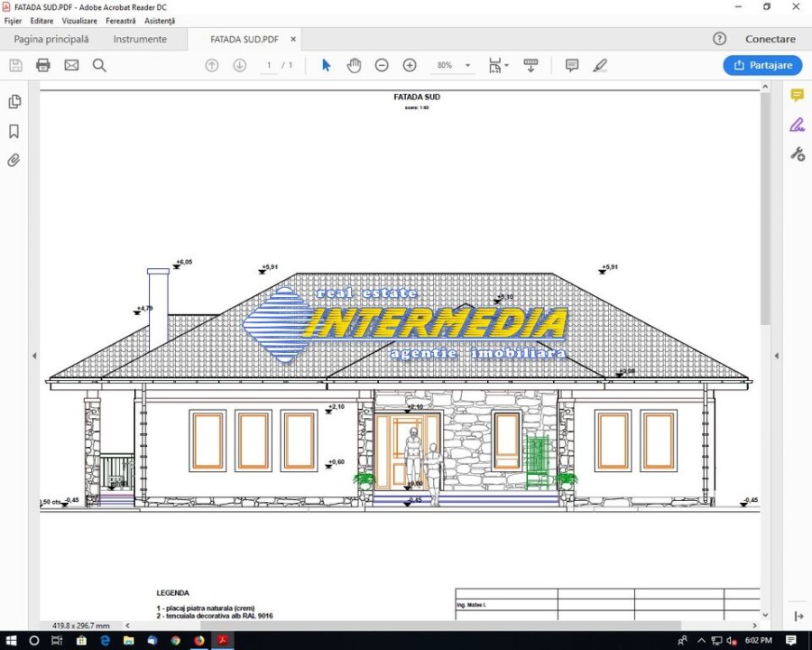Click the Save file icon
The width and height of the screenshot is (812, 650).
pyautogui.click(x=15, y=65)
